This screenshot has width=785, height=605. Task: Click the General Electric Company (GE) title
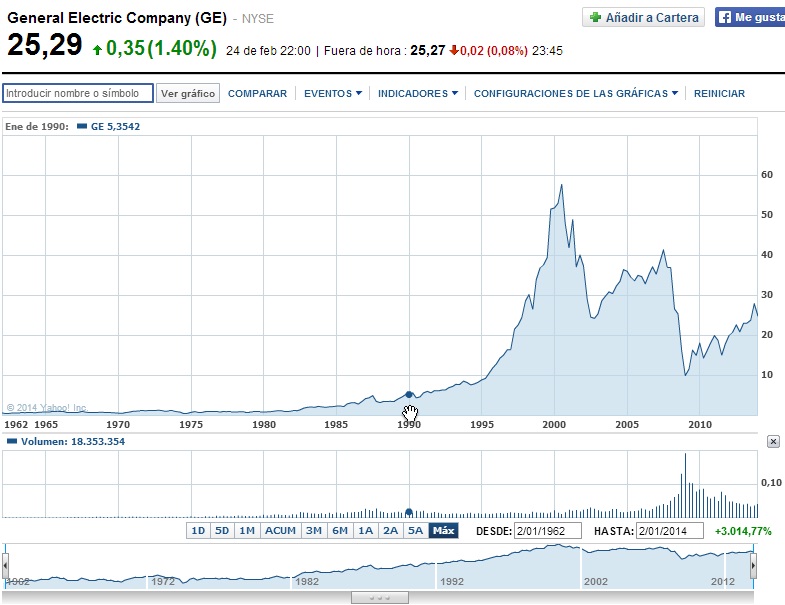click(x=117, y=18)
